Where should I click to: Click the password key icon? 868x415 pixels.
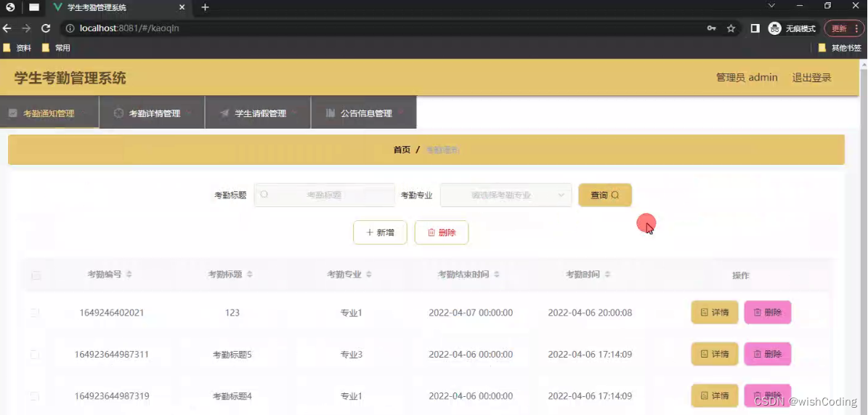[x=711, y=28]
